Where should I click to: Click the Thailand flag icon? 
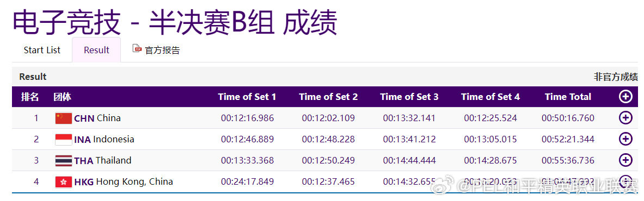64,161
